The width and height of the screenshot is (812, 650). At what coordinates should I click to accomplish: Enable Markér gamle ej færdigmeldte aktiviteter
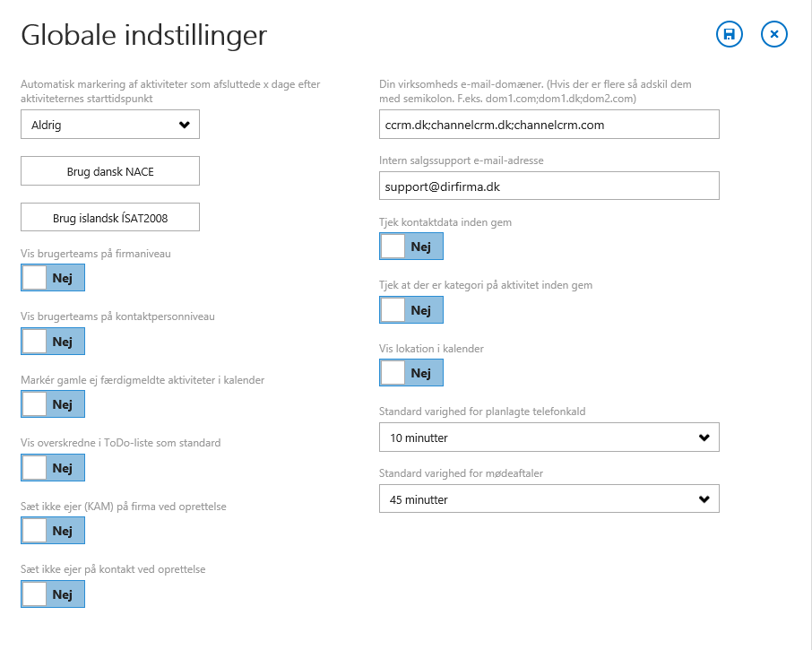(x=53, y=404)
